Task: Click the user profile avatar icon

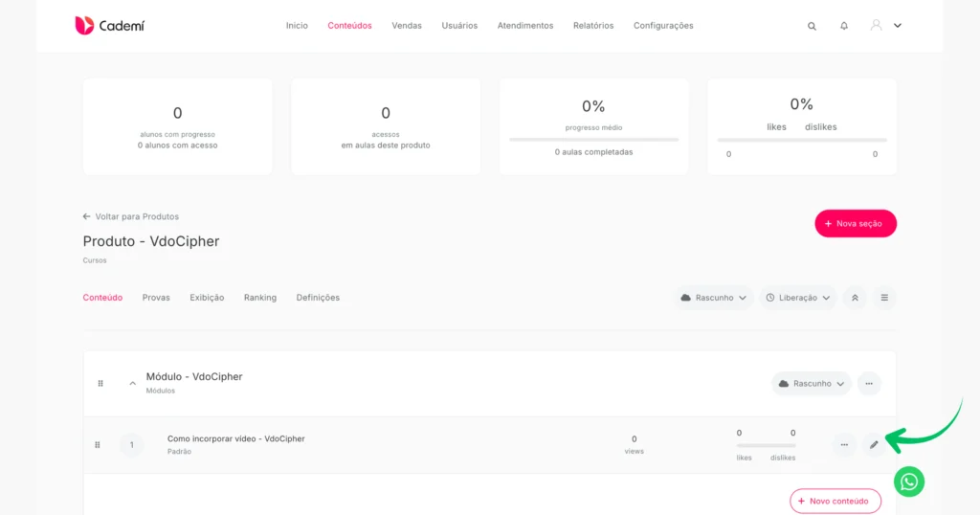Action: [877, 25]
